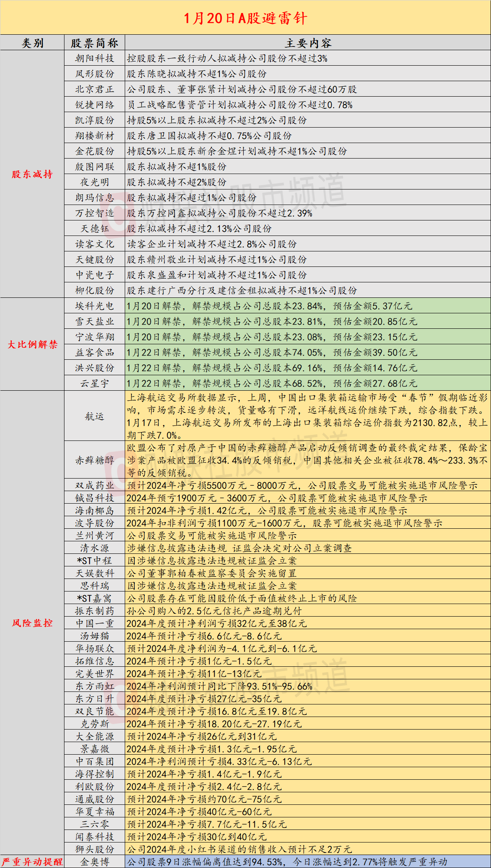Click the 华夏幸福 stock name

click(x=95, y=812)
